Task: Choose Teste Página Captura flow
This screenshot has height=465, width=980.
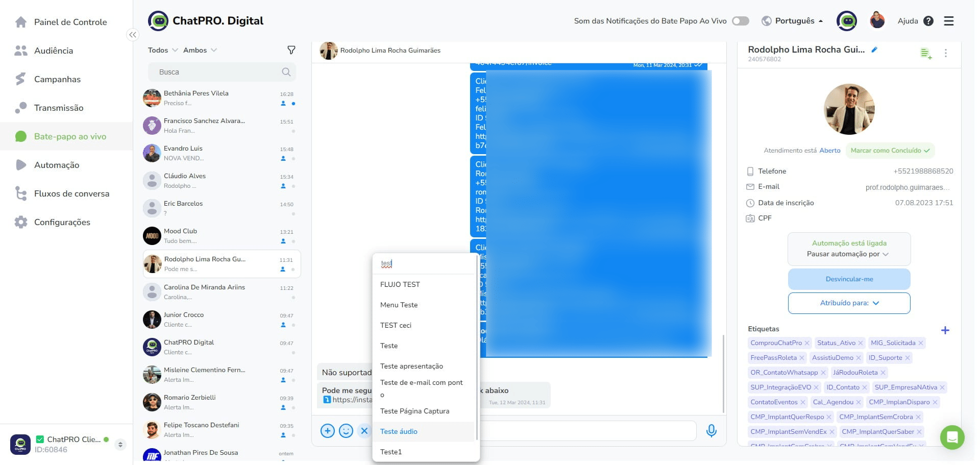Action: pyautogui.click(x=424, y=411)
